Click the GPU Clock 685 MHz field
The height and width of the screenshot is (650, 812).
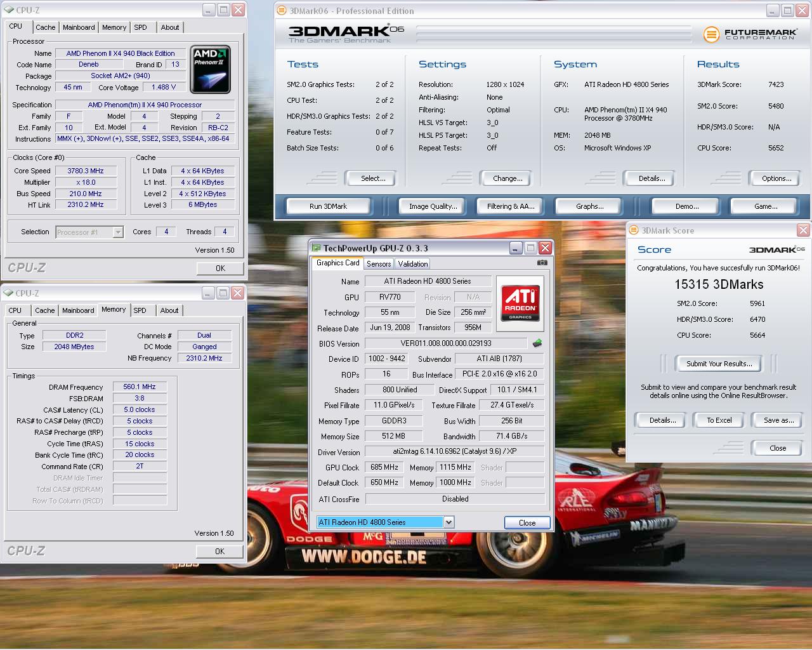coord(384,467)
